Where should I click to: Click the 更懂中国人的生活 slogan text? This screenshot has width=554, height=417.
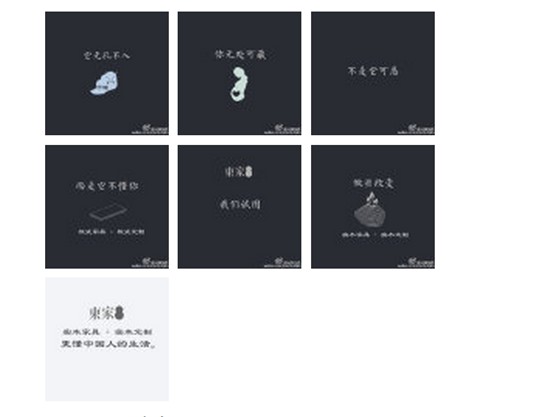(x=108, y=344)
